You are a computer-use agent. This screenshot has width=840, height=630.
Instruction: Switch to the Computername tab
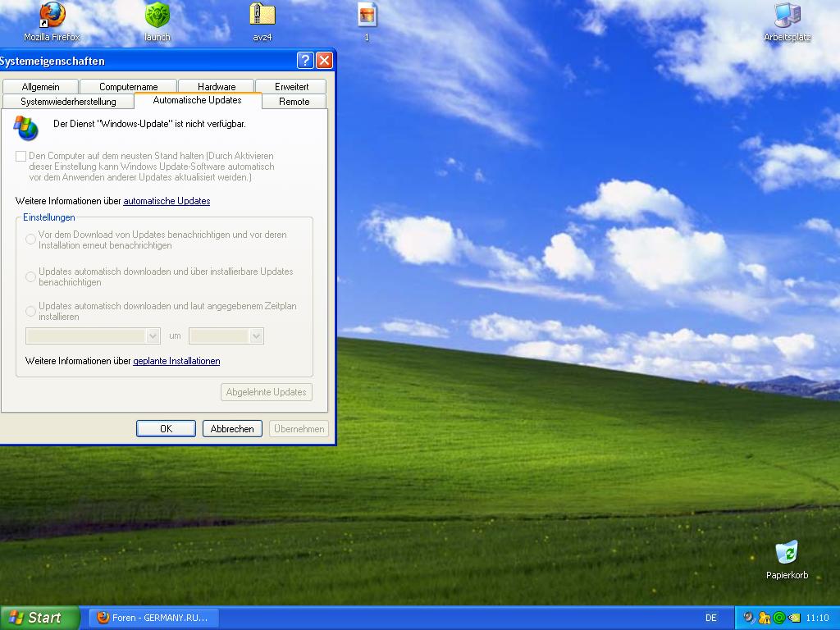point(129,87)
